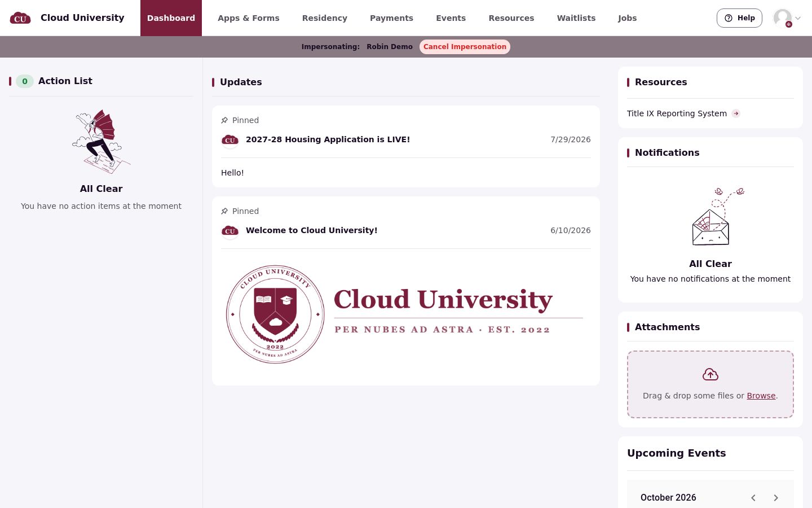Click the arrow icon next to Title IX

point(736,113)
